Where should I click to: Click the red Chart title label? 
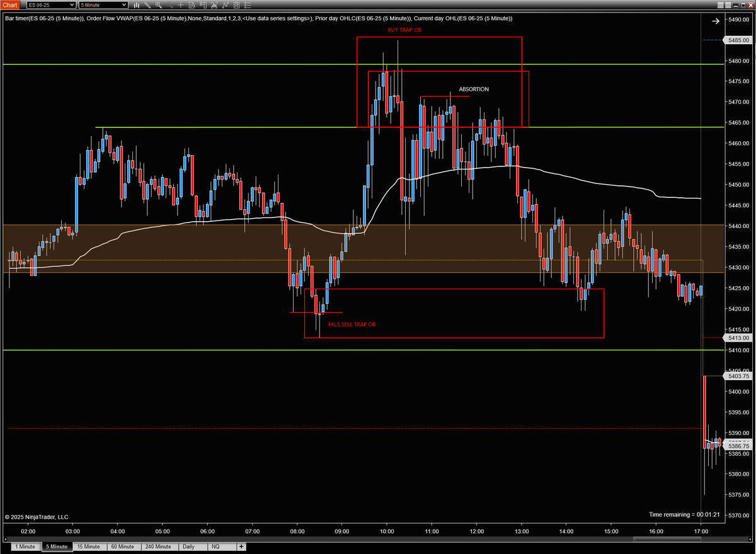[10, 5]
